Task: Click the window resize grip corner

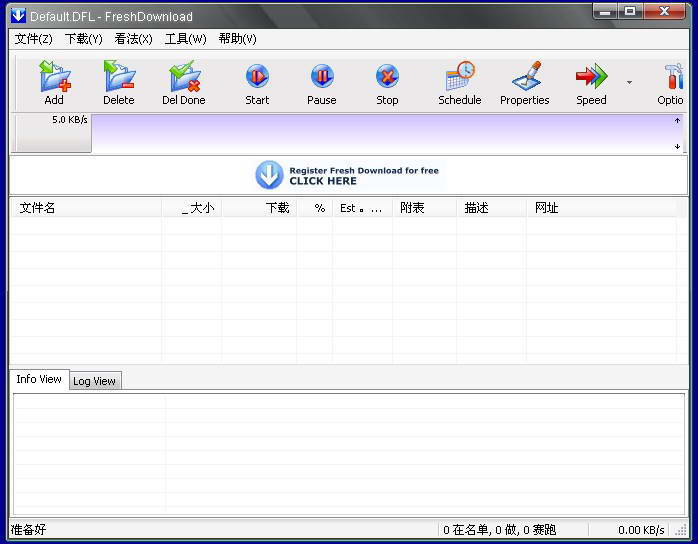Action: (x=681, y=530)
